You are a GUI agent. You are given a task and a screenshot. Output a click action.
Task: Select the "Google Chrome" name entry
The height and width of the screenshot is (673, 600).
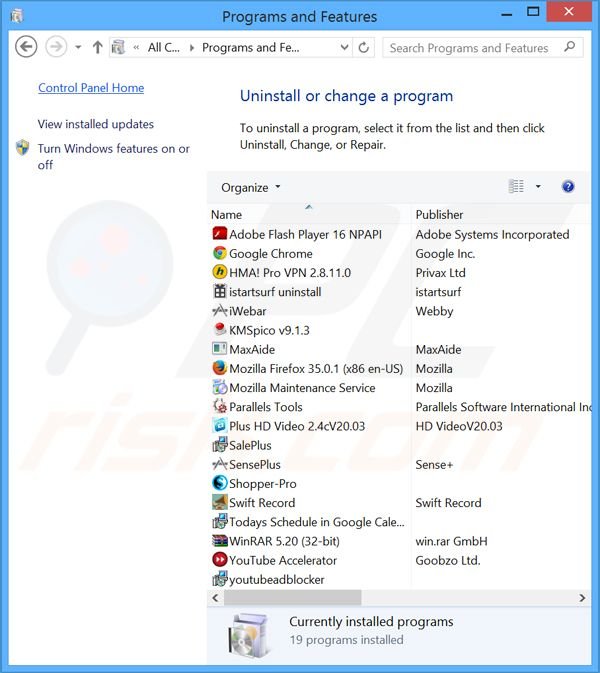(271, 254)
